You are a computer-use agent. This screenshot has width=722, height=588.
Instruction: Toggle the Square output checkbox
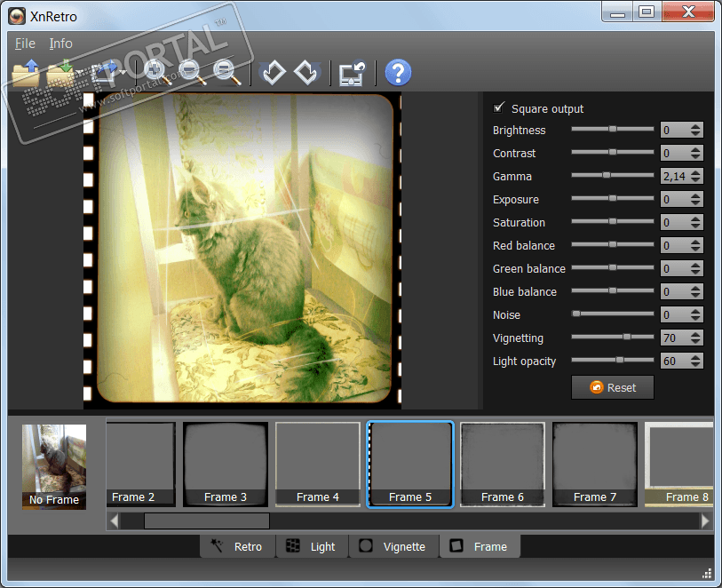coord(499,107)
